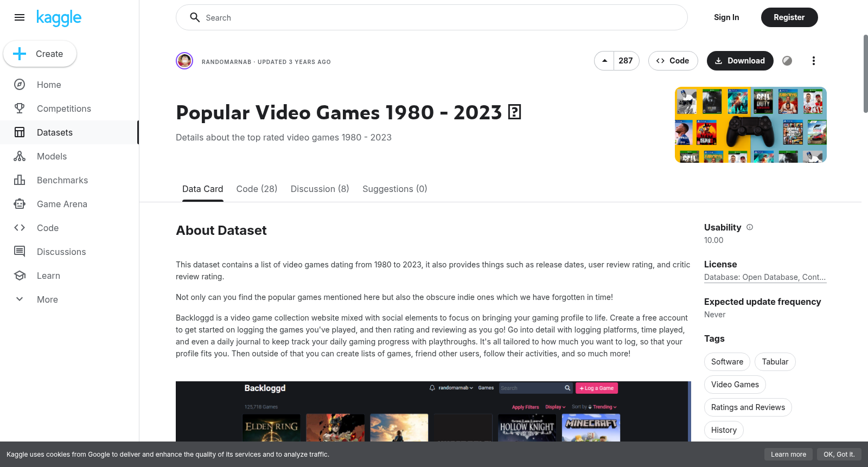Open the dataset cover image thumbnail
Viewport: 868px width, 467px height.
(x=751, y=125)
